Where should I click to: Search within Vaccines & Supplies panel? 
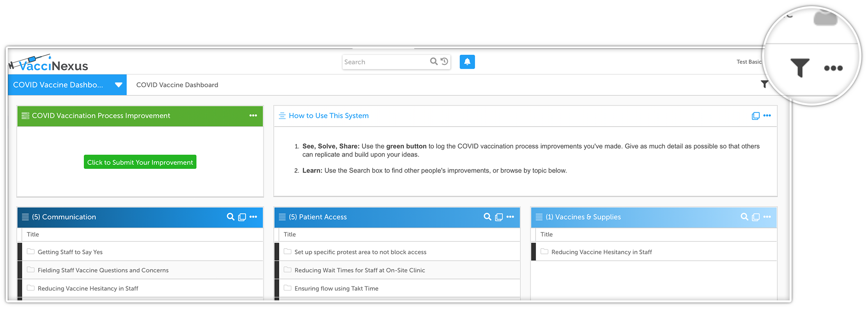pos(744,217)
